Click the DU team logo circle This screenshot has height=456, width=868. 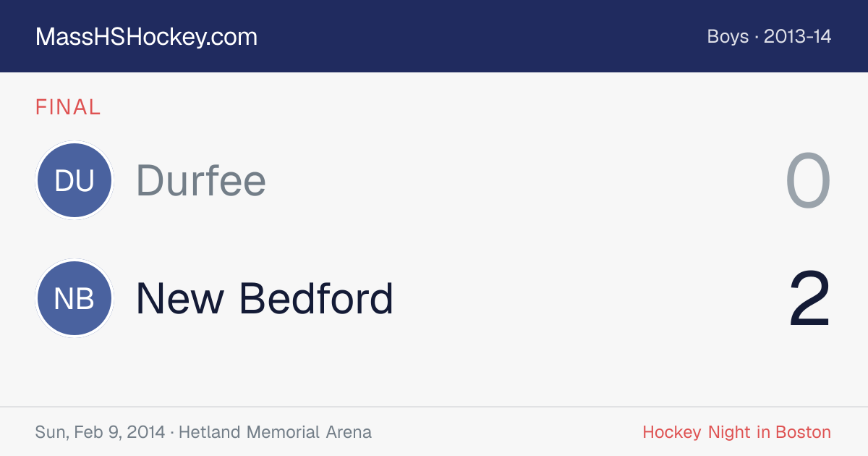pyautogui.click(x=75, y=180)
